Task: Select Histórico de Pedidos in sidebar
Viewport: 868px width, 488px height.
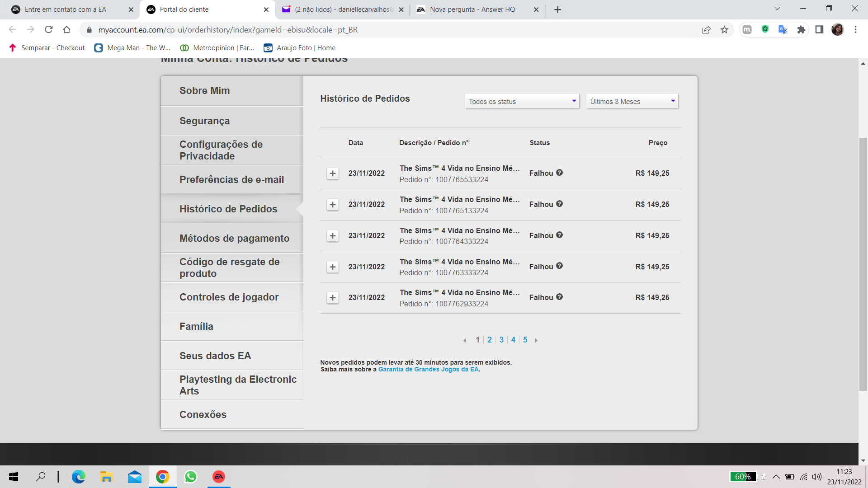Action: point(232,209)
